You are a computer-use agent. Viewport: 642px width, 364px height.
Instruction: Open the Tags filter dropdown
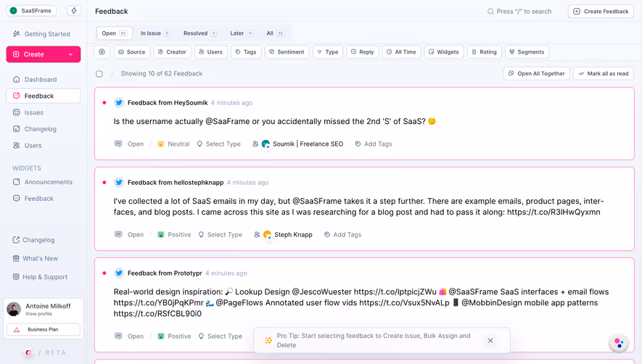pos(246,52)
